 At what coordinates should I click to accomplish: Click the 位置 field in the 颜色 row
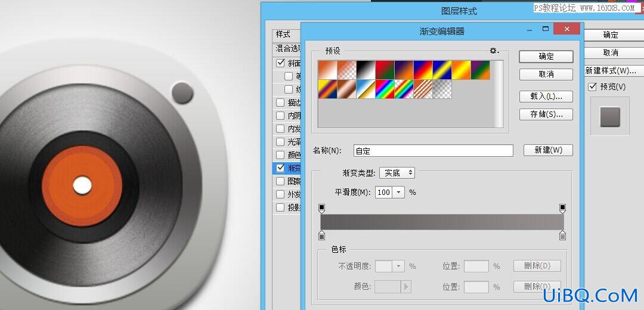click(x=476, y=287)
